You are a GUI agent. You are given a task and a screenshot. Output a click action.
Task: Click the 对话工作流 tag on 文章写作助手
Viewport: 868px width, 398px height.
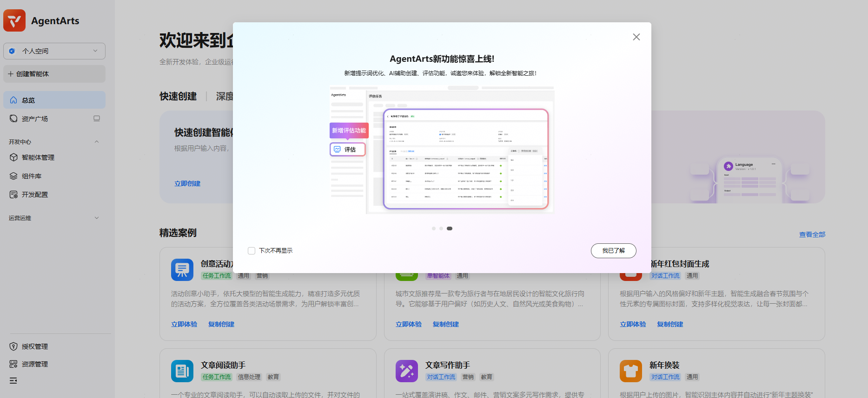point(441,377)
